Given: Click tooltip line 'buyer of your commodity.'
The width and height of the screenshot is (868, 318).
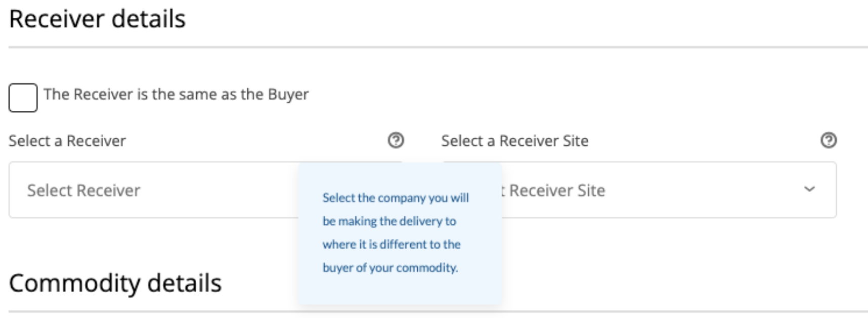Looking at the screenshot, I should (x=390, y=267).
